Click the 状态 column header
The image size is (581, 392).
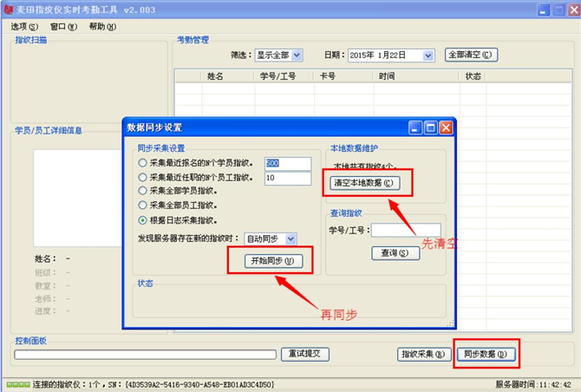pos(473,76)
